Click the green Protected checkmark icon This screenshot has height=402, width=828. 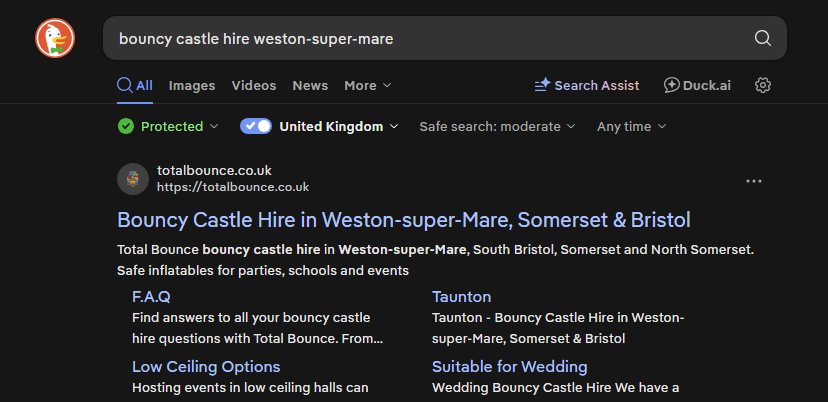[x=126, y=126]
